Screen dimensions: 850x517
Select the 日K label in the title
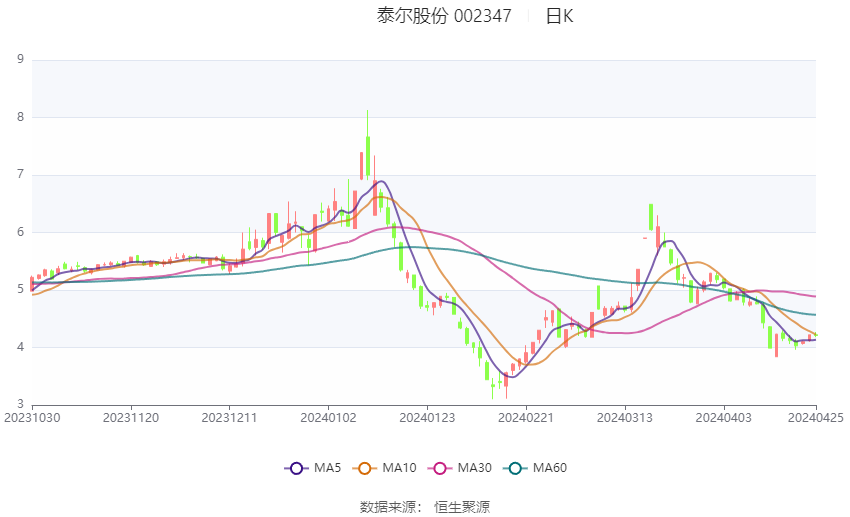click(559, 16)
